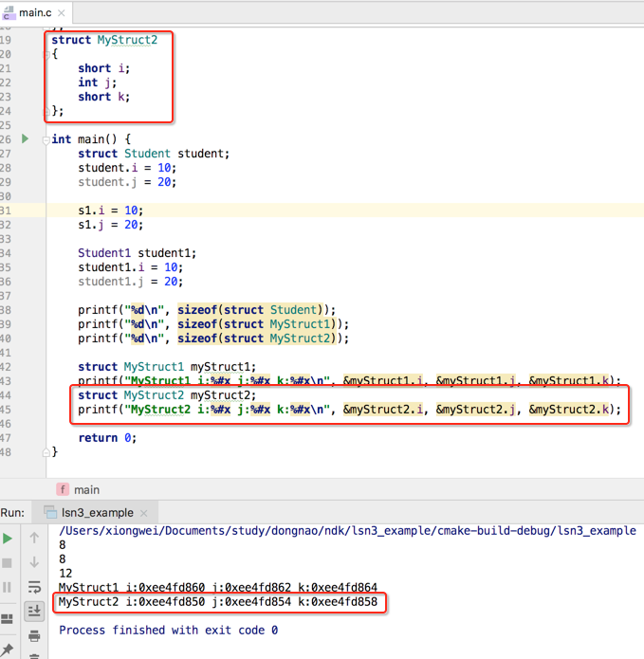The width and height of the screenshot is (644, 659).
Task: Collapse the main function fold marker
Action: 46,139
